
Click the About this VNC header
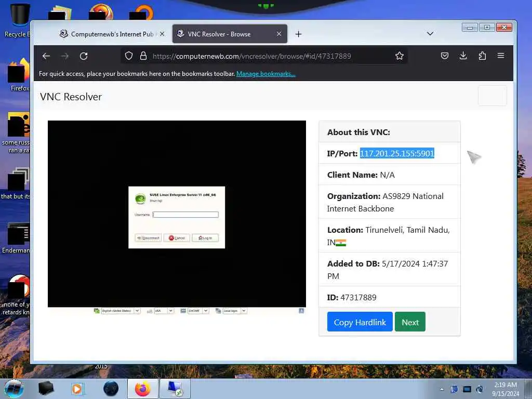click(390, 132)
